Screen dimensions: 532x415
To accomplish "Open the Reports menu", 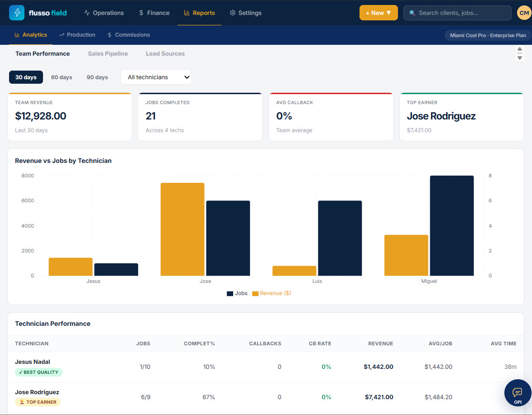I will pos(200,13).
